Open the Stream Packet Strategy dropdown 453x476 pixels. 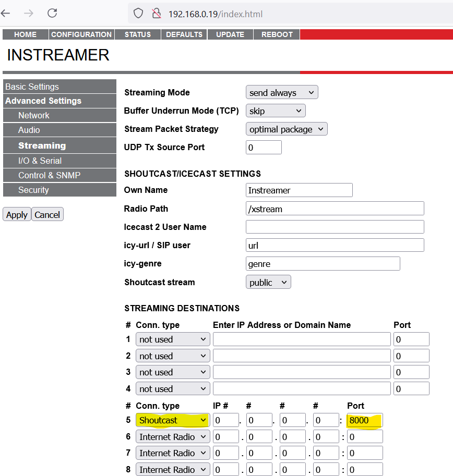coord(286,129)
